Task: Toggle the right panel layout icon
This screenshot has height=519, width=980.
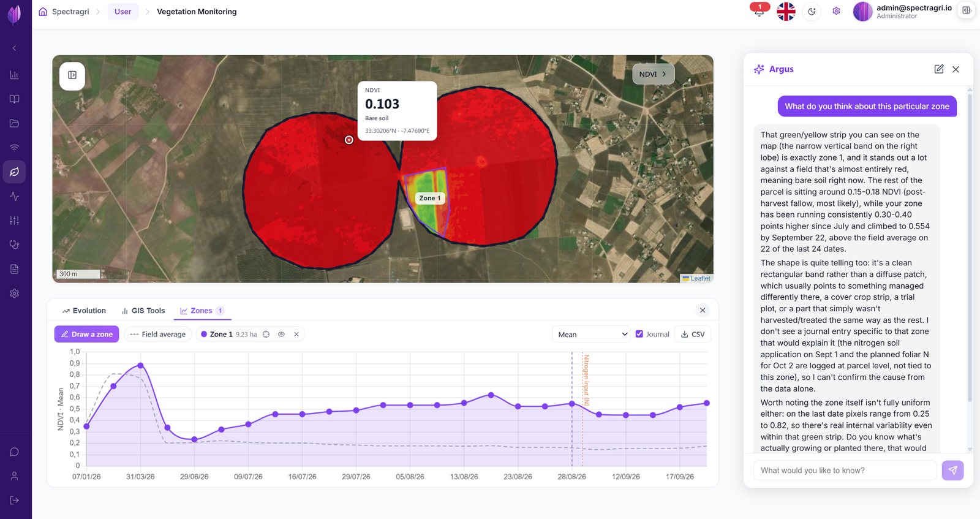Action: tap(966, 10)
